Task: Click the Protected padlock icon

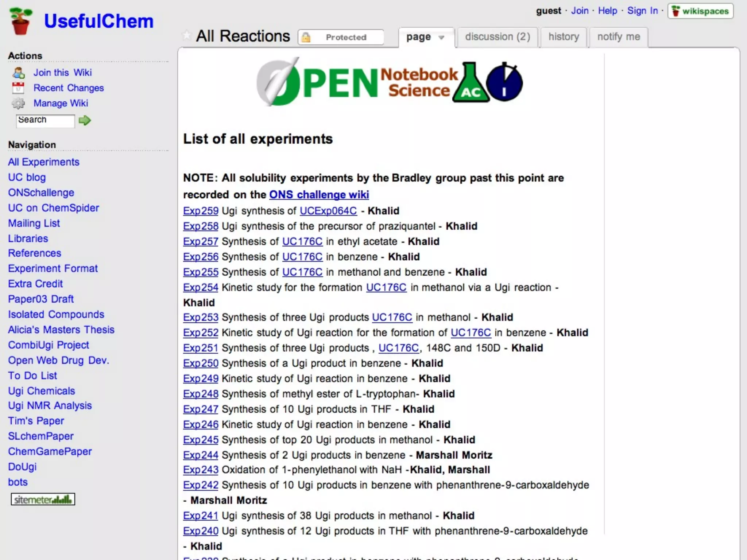Action: 306,37
